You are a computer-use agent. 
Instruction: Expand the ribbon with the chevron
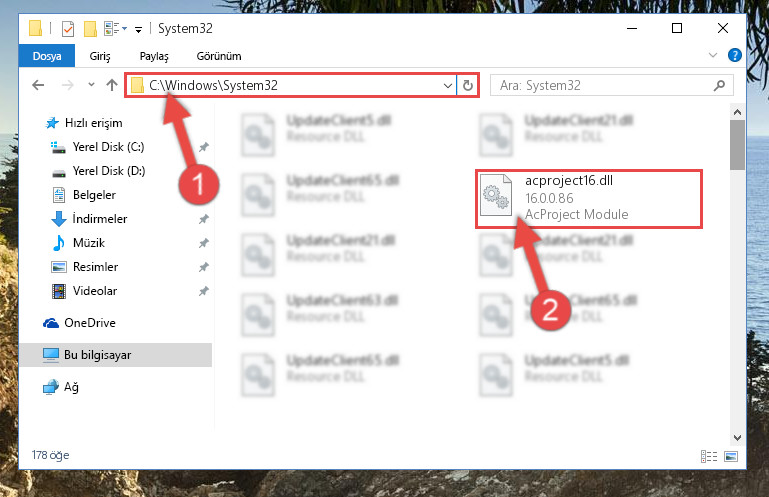tap(713, 55)
